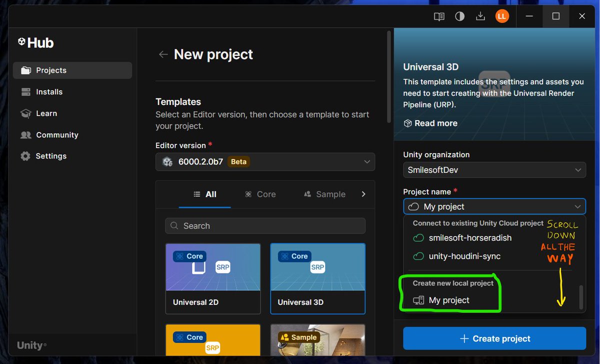Click the Core badge on Universal 2D card
This screenshot has height=364, width=600.
click(189, 256)
